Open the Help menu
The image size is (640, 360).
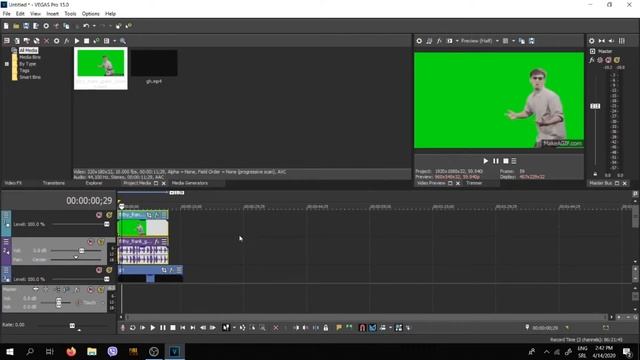[x=110, y=13]
